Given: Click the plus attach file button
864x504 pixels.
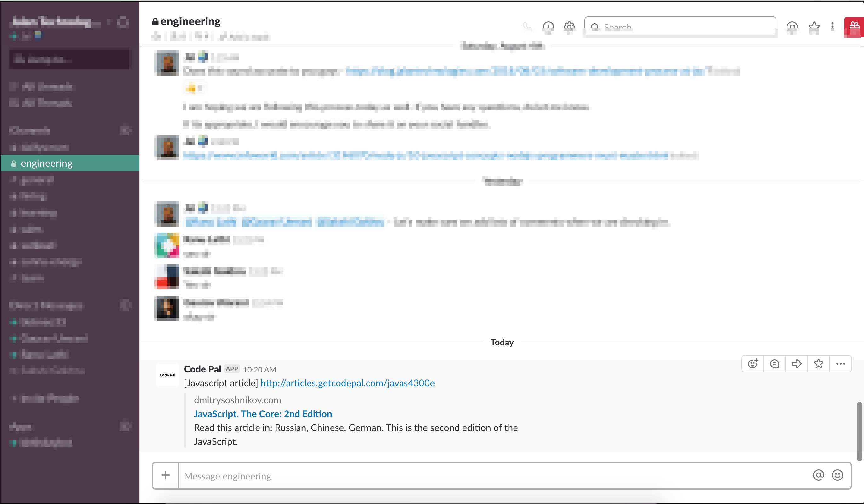Looking at the screenshot, I should click(x=166, y=475).
